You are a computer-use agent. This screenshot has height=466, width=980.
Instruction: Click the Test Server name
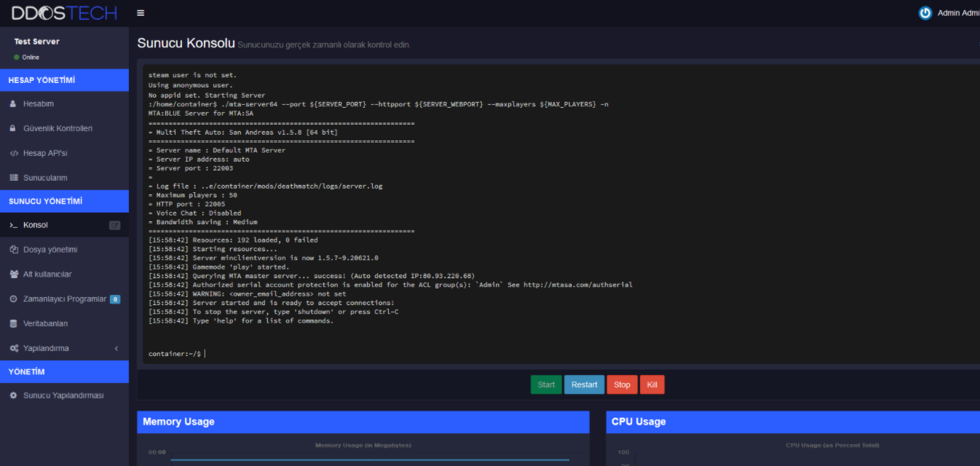(36, 42)
